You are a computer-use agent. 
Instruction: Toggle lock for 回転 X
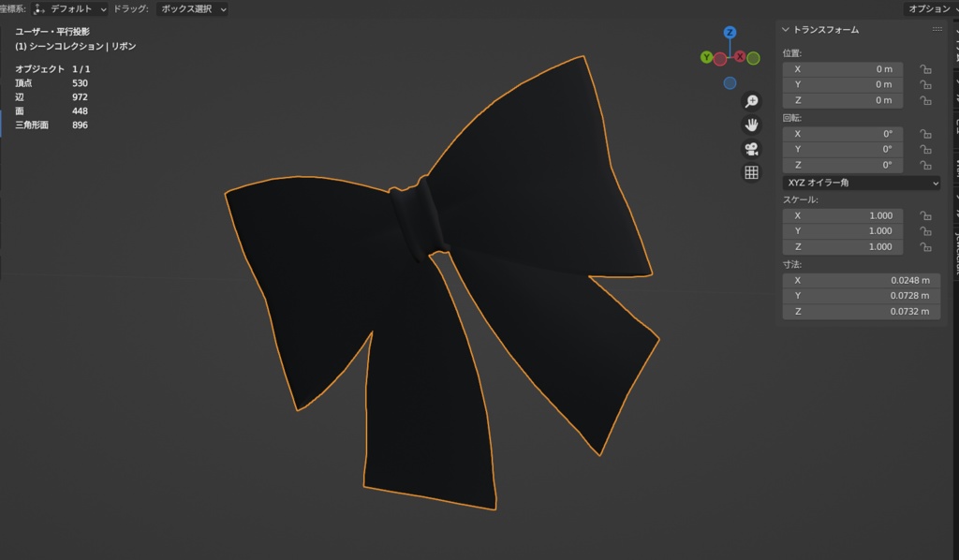(926, 134)
